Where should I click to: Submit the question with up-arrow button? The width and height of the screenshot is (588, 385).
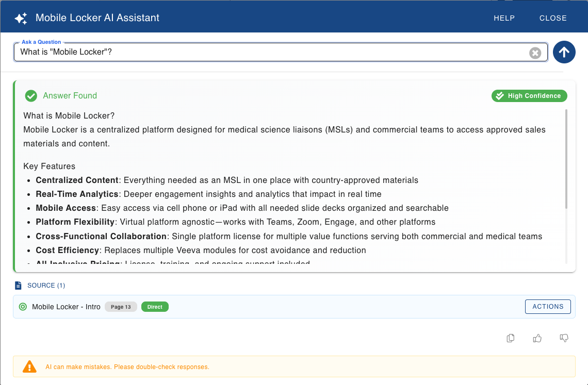click(564, 52)
